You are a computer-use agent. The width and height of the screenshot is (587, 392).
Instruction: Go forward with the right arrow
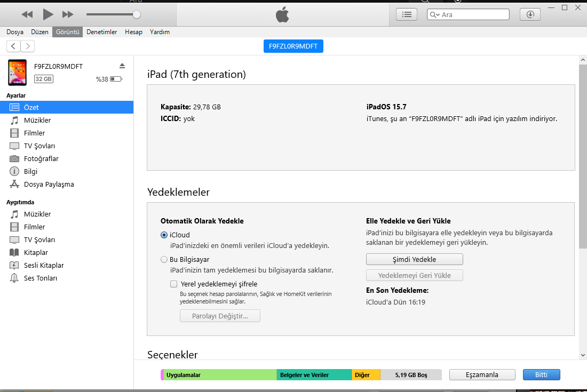point(28,46)
